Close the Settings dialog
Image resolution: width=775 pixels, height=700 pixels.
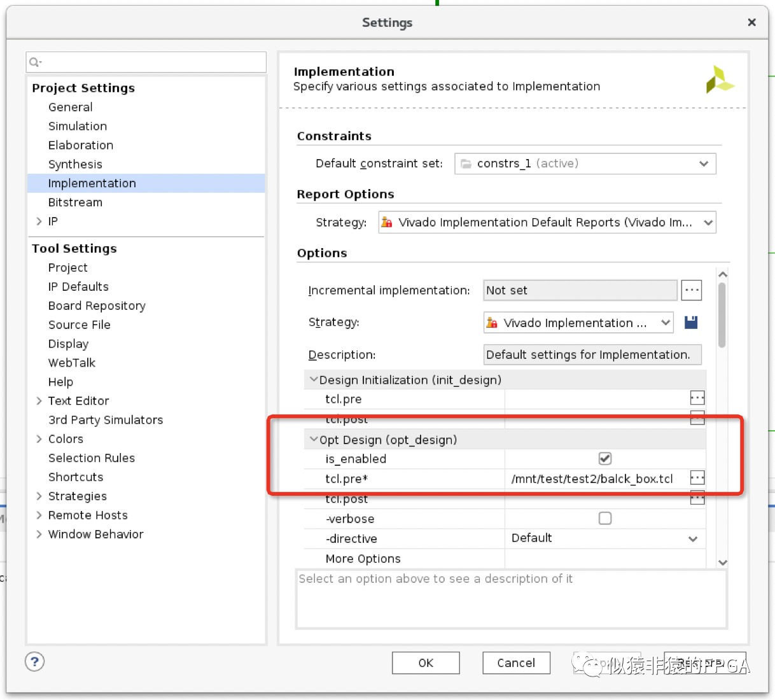751,22
